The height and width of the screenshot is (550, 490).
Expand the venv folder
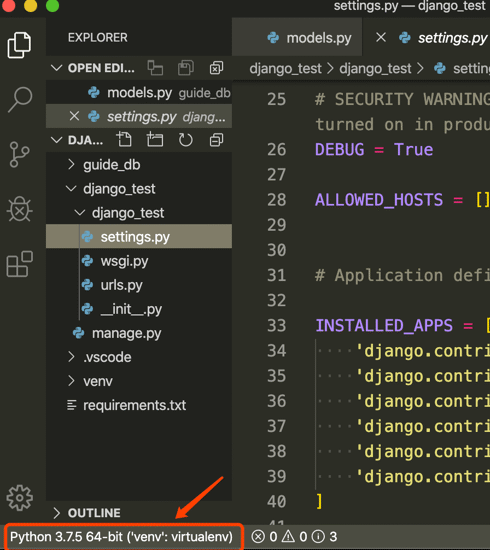click(71, 381)
